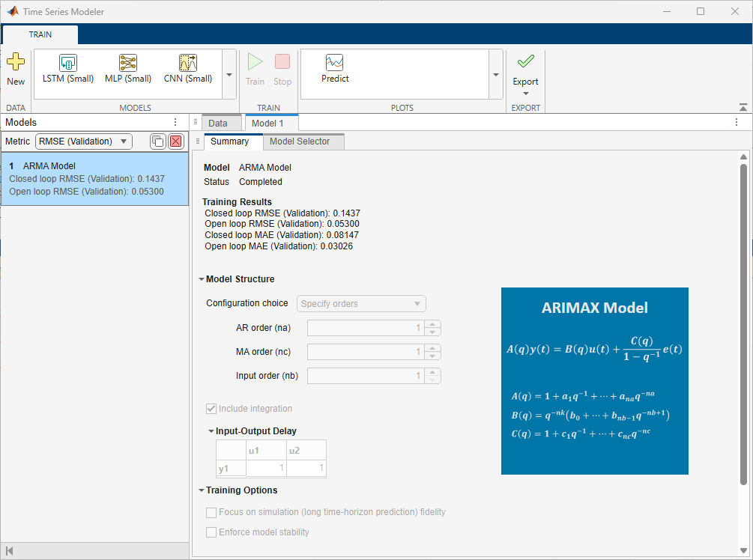This screenshot has height=560, width=753.
Task: Select the LSTM (Small) model icon
Action: pos(68,64)
